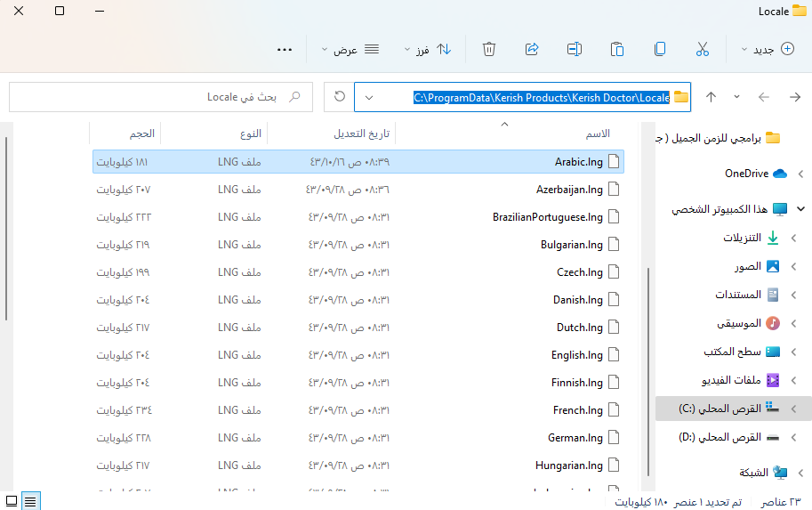Select the Dutch.lng file

tap(358, 327)
